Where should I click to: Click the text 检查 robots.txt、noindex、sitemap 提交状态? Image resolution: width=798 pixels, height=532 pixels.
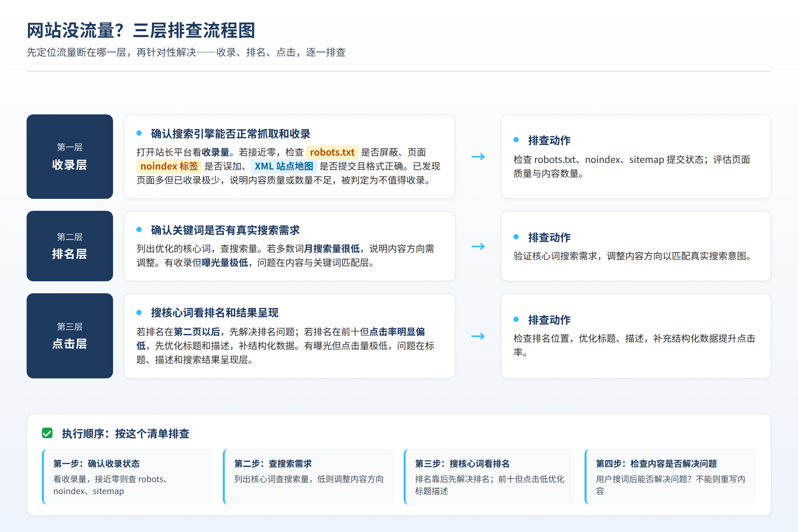pyautogui.click(x=608, y=160)
